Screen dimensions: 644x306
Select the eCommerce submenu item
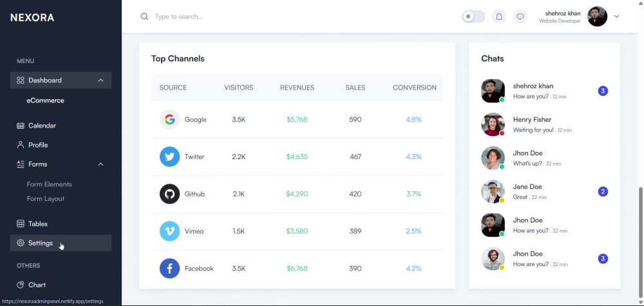coord(46,100)
